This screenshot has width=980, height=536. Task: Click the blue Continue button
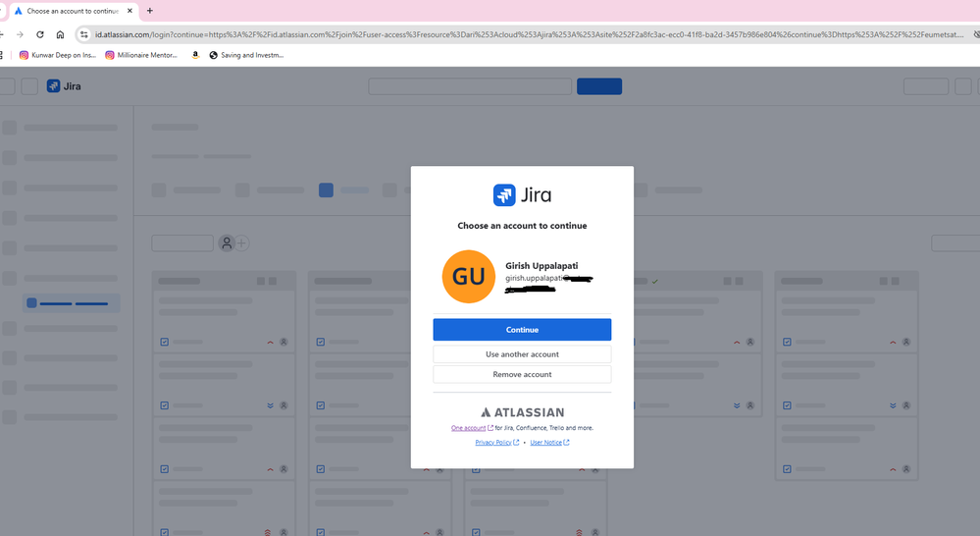point(522,330)
